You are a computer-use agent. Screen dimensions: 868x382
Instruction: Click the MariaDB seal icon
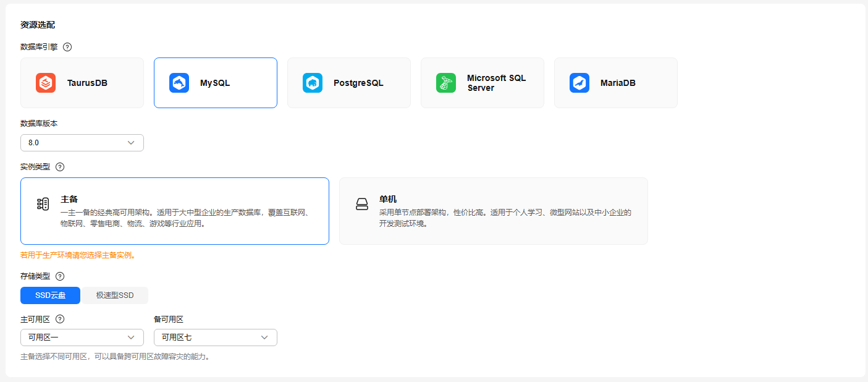click(x=579, y=83)
